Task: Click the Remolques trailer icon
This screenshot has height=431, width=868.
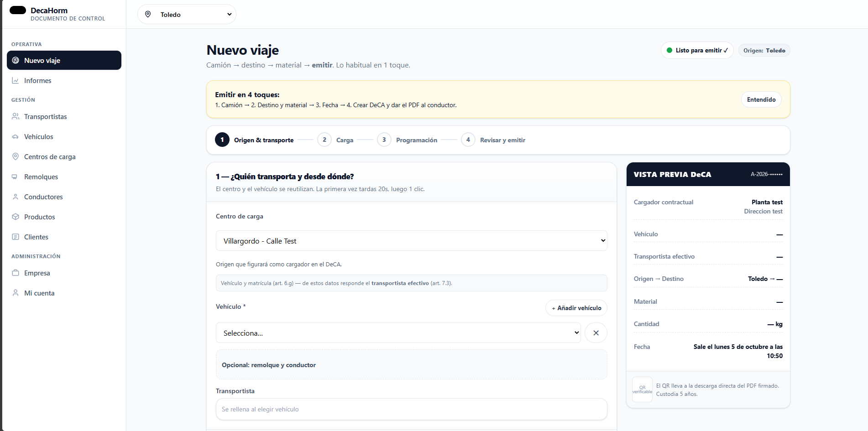Action: click(16, 177)
